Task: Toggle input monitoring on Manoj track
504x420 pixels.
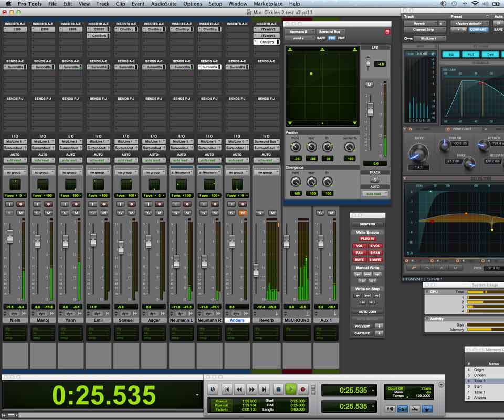Action: click(37, 204)
